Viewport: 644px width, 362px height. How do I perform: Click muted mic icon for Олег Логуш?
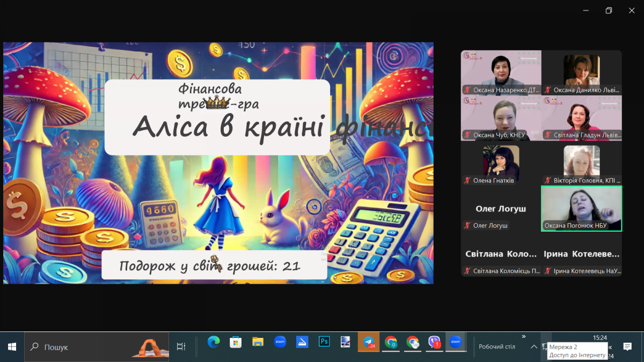pos(467,226)
